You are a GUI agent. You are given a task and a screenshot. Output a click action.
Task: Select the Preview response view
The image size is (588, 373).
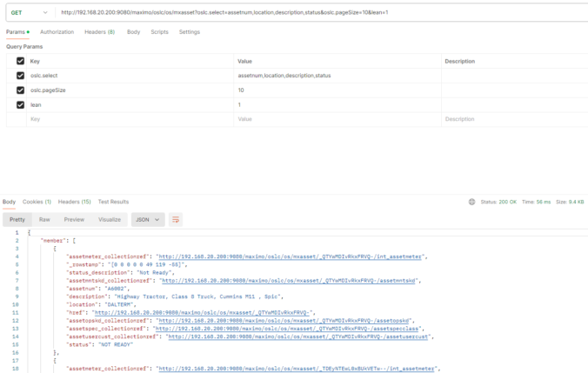click(x=74, y=220)
